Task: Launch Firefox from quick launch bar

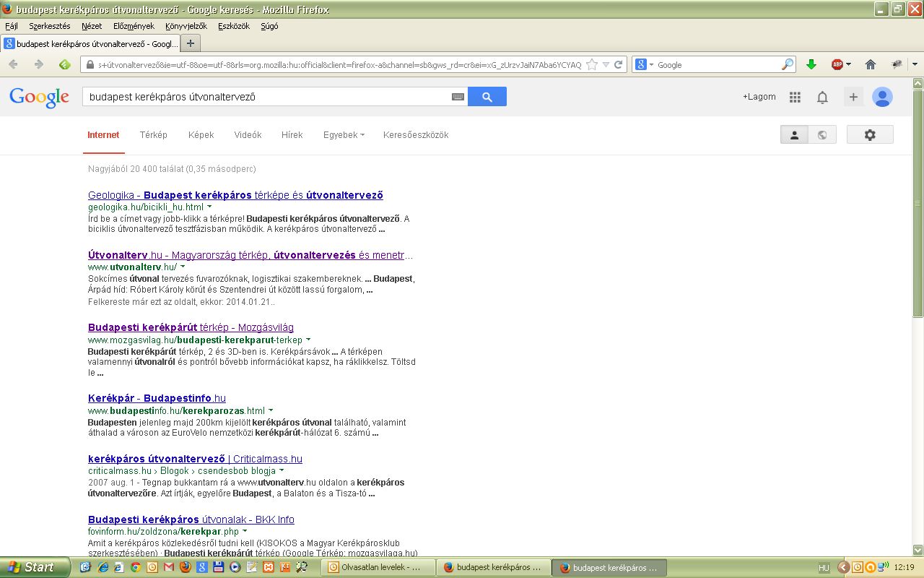Action: tap(186, 567)
